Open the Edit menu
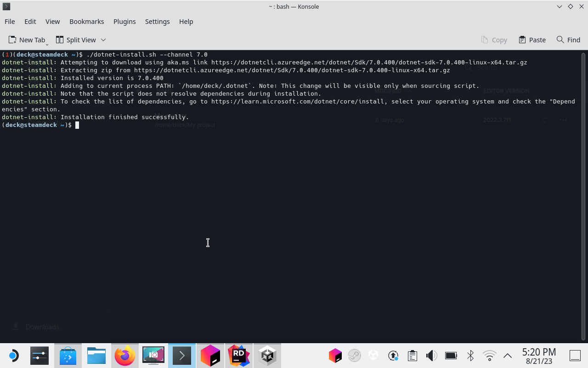This screenshot has width=588, height=368. coord(30,22)
